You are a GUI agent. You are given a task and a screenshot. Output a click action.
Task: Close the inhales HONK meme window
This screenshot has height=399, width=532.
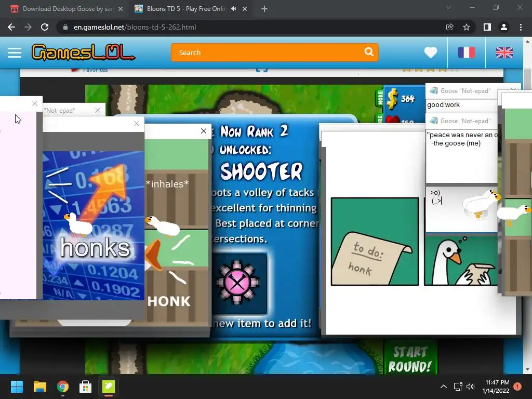coord(204,131)
